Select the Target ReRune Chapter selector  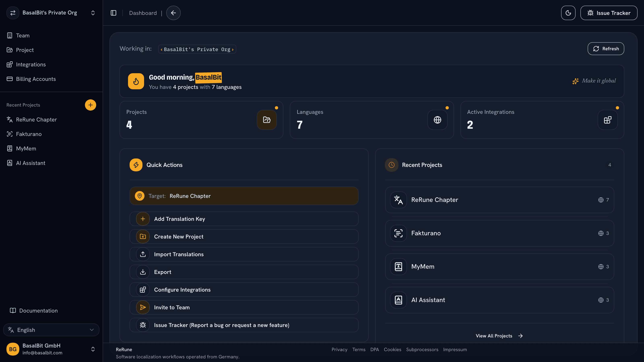pyautogui.click(x=244, y=196)
